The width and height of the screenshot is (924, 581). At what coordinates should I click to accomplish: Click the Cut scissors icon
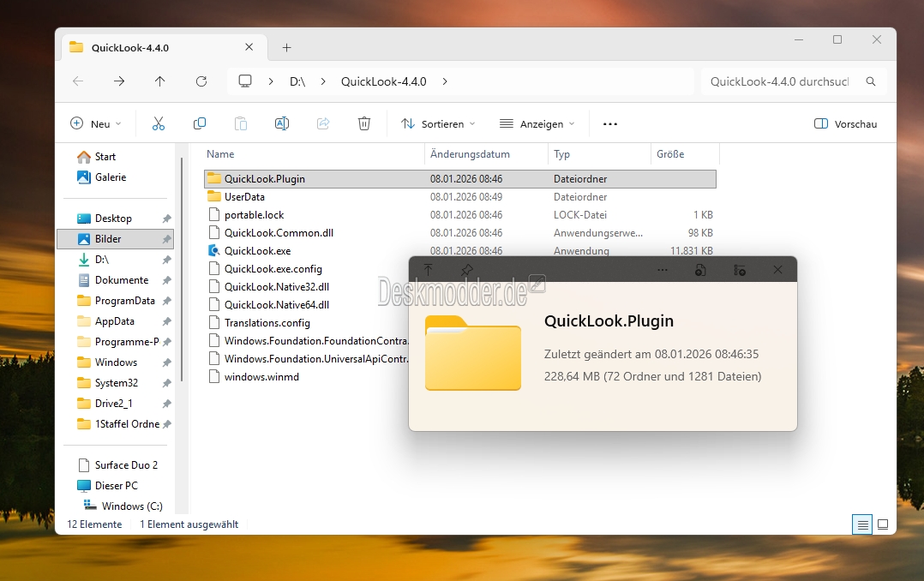[x=159, y=124]
